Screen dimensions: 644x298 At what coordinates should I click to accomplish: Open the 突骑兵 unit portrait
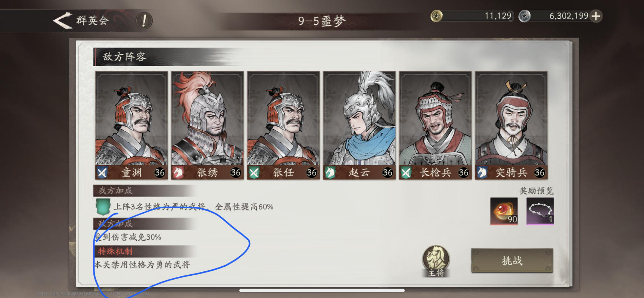pos(511,125)
